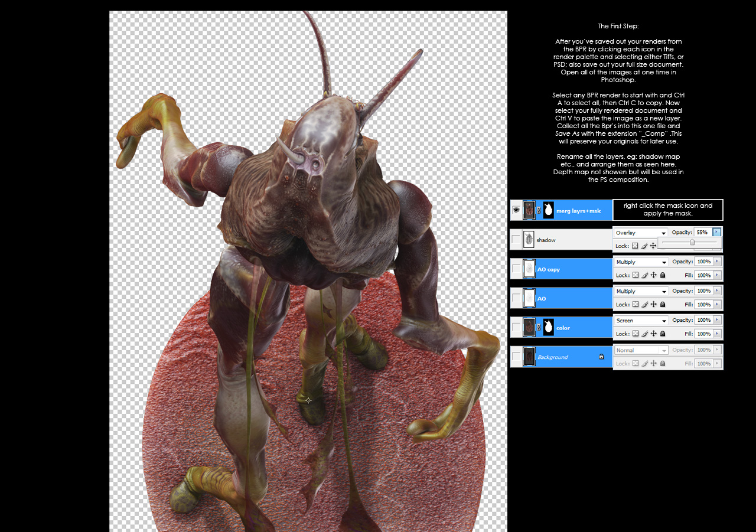Open opacity slider arrow for AO copy
The image size is (756, 532).
click(717, 262)
